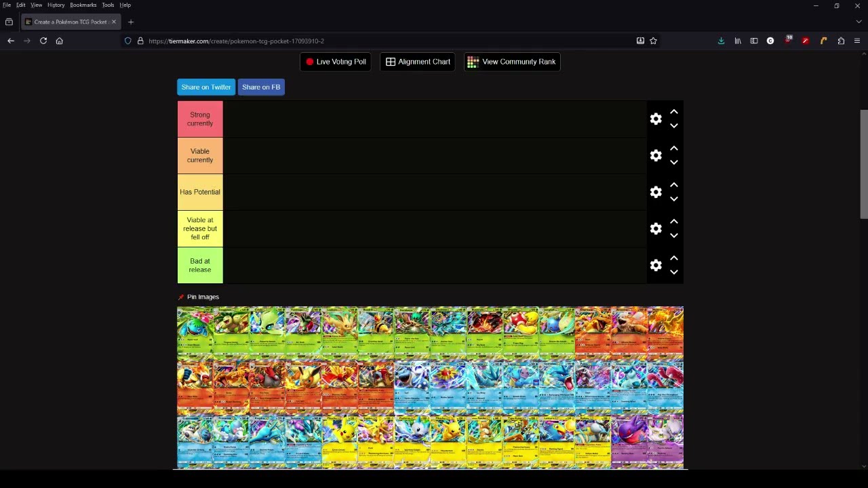This screenshot has height=488, width=868.
Task: Share tier list on FB
Action: click(x=261, y=87)
